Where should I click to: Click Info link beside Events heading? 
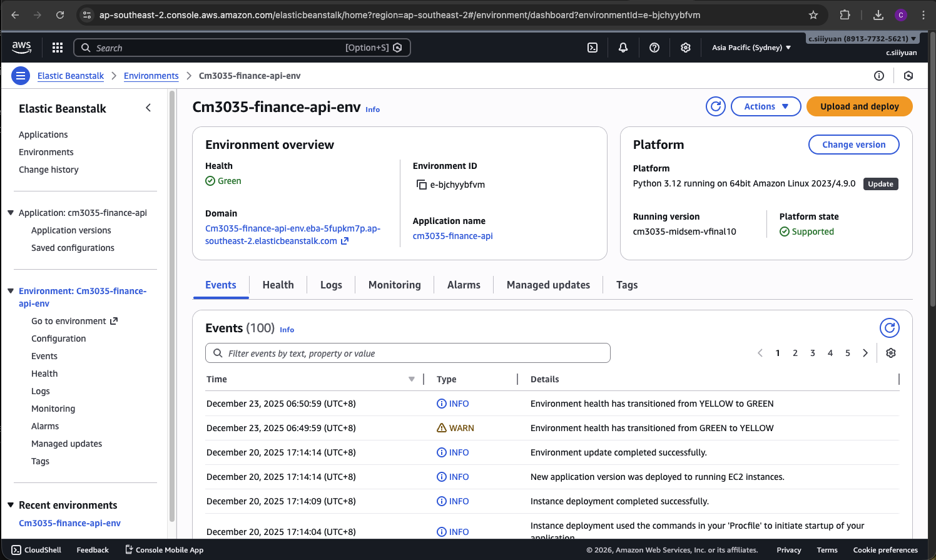pos(287,330)
